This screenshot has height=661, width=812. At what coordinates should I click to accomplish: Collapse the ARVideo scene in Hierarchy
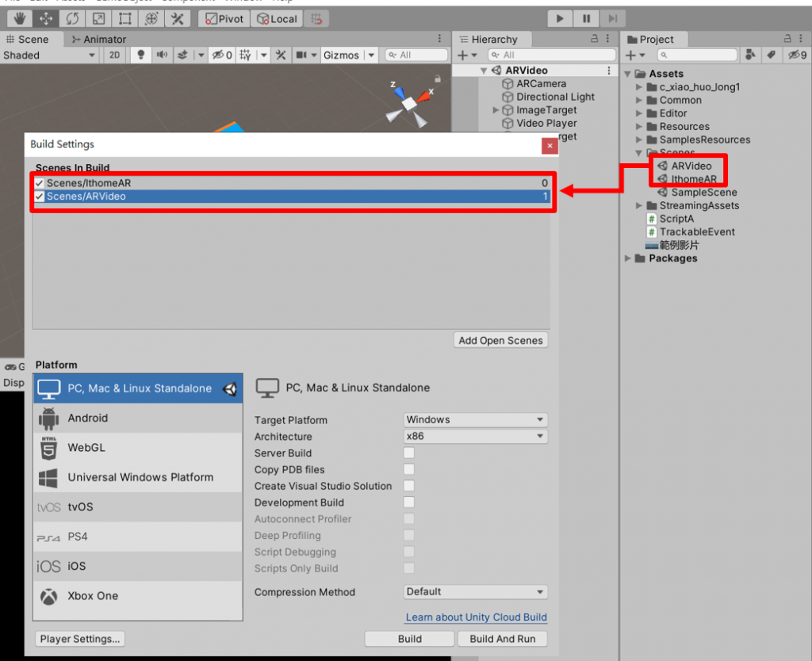[483, 71]
